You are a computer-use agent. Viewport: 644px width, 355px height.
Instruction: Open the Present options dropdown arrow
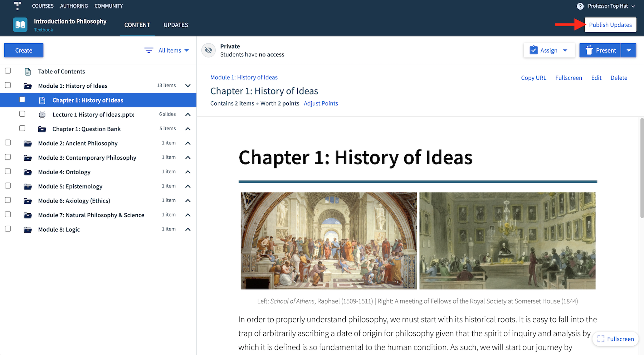pos(629,50)
